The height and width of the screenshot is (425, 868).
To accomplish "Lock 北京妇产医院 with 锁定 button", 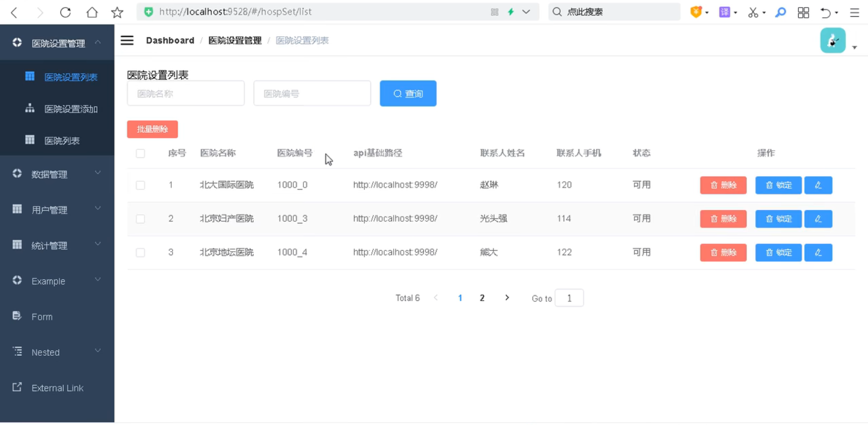I will click(x=778, y=219).
